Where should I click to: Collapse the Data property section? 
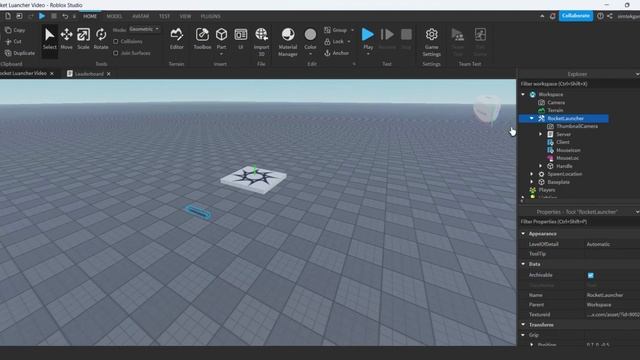(523, 264)
